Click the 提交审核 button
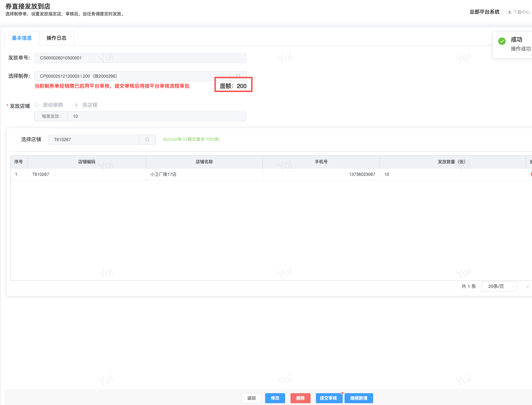Screen dimensions: 532x405 328,398
